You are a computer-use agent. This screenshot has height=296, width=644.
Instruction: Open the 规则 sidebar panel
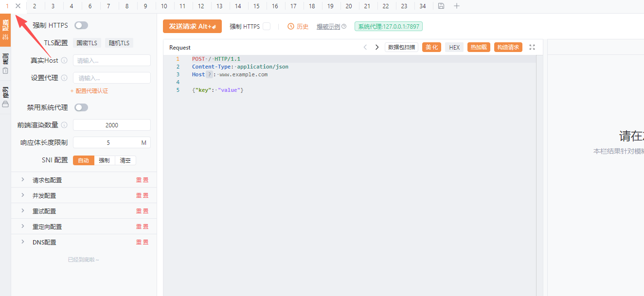click(5, 64)
